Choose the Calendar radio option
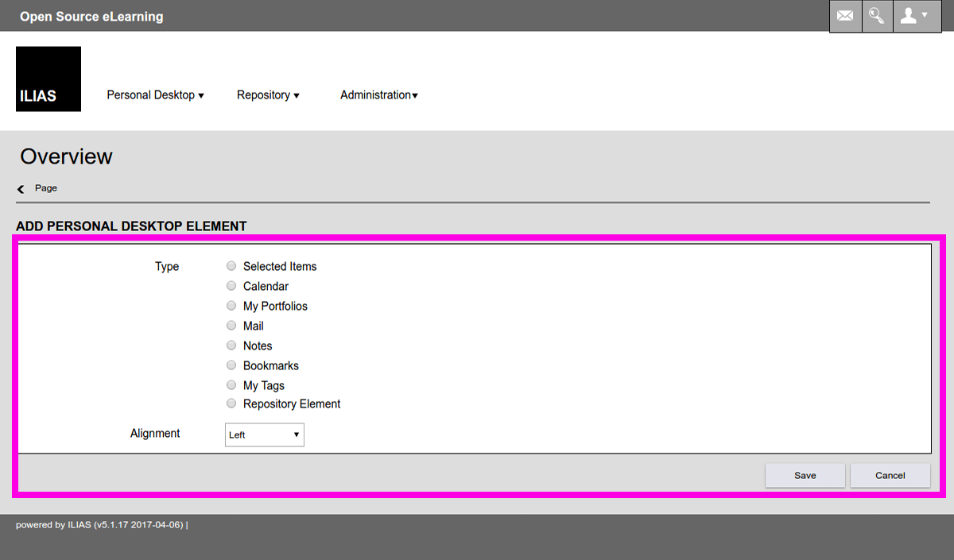The image size is (954, 560). [231, 286]
